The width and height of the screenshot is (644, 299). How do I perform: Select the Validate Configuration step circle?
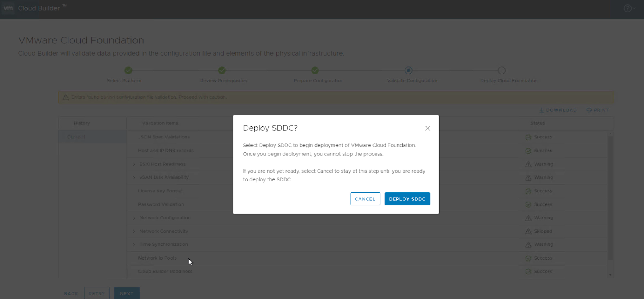(409, 70)
